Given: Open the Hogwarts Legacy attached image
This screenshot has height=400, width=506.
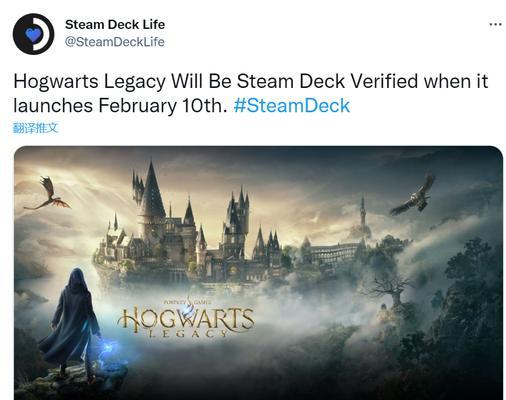Looking at the screenshot, I should click(258, 273).
